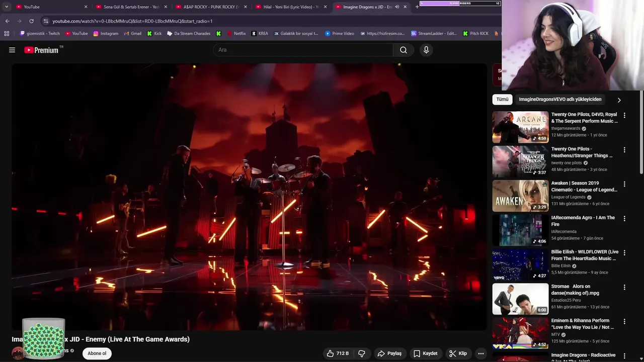Select the Tümü filter chip
This screenshot has width=644, height=362.
[502, 100]
